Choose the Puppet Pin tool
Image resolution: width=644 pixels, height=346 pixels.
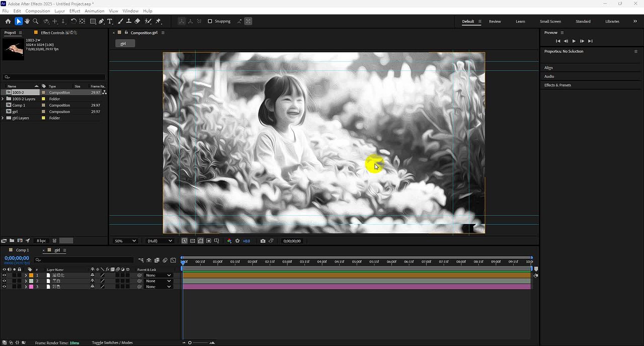(158, 21)
